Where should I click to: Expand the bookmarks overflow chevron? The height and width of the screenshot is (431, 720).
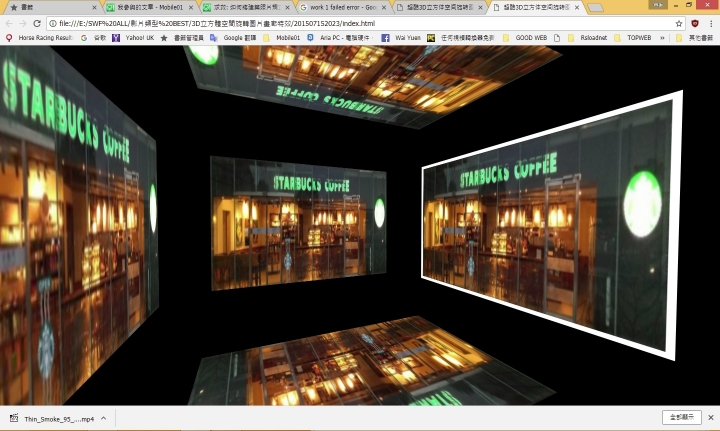pyautogui.click(x=662, y=38)
